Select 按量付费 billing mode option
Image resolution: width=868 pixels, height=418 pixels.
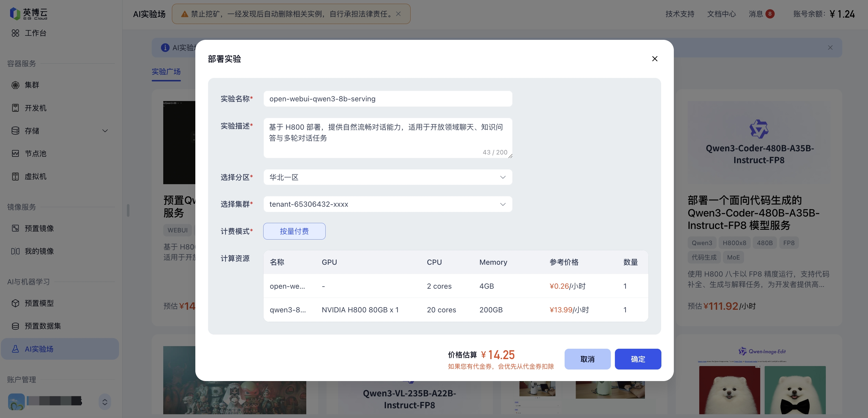coord(294,231)
